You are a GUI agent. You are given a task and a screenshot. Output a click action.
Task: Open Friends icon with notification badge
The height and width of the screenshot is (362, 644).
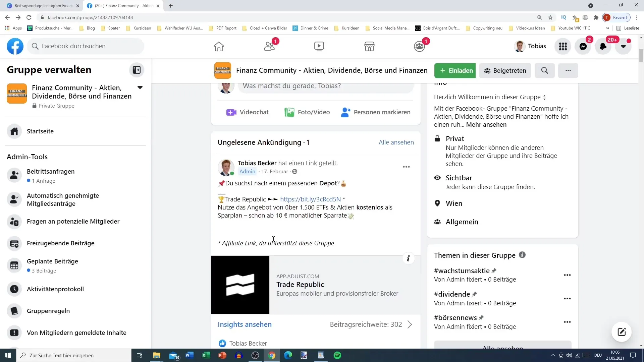click(x=270, y=46)
